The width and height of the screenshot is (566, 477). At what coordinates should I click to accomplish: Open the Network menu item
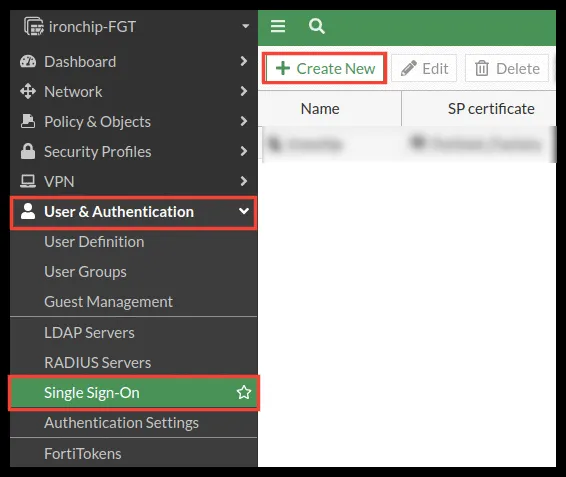[134, 92]
